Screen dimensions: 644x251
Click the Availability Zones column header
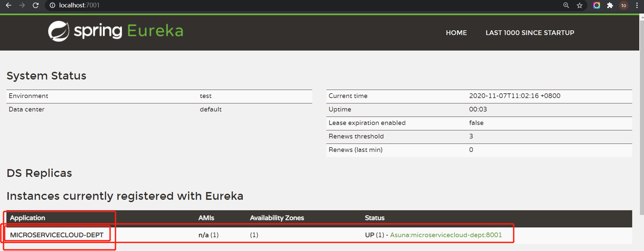(277, 218)
